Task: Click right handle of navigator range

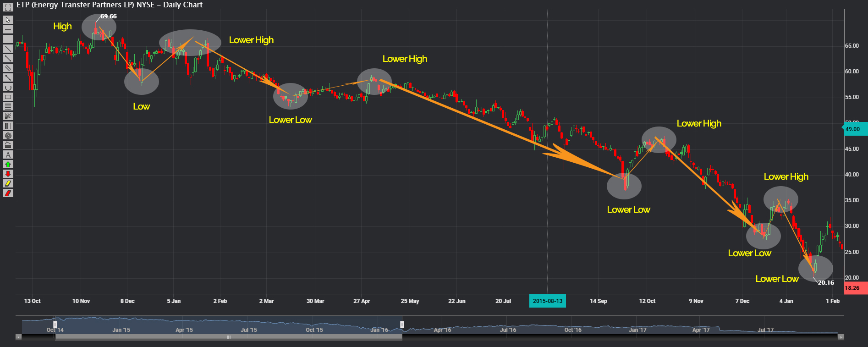Action: point(402,325)
